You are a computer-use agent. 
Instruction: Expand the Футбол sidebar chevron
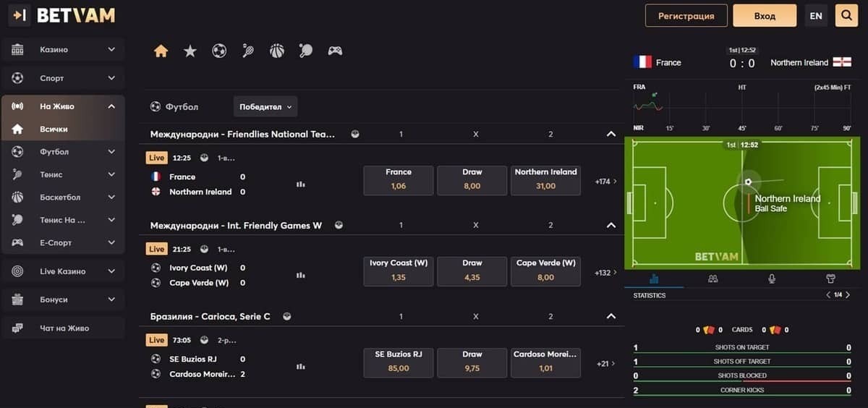click(111, 152)
